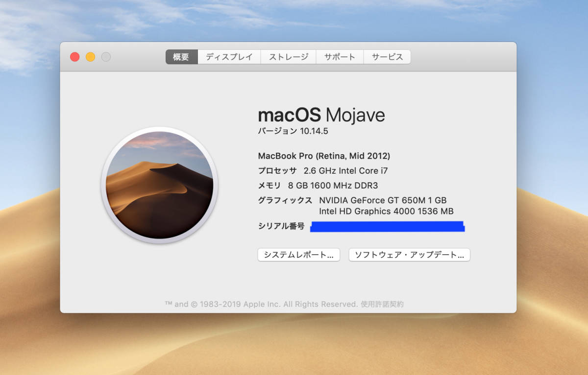The image size is (588, 375).
Task: Launch ソフトウェア・アップデート from the overview pane
Action: pos(409,255)
